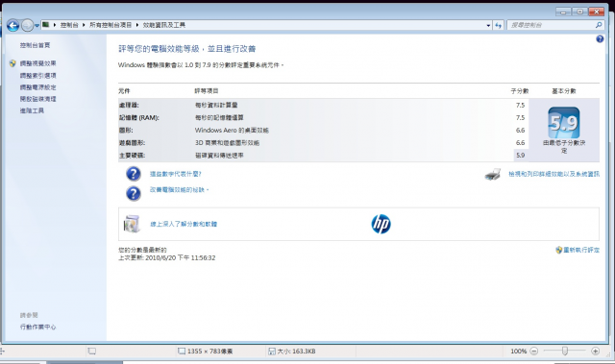
Task: Open 檢視和列印詳細效能以及系統資訊 link
Action: pyautogui.click(x=553, y=174)
